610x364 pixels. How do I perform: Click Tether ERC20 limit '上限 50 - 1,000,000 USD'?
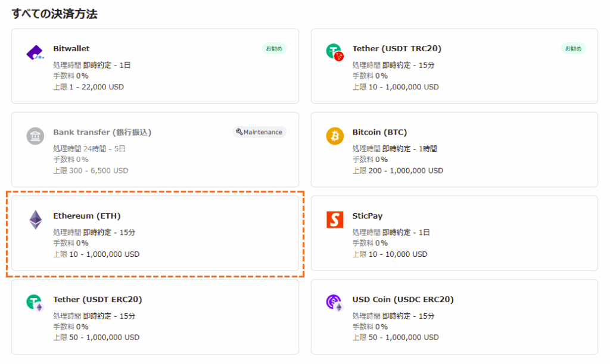point(97,337)
